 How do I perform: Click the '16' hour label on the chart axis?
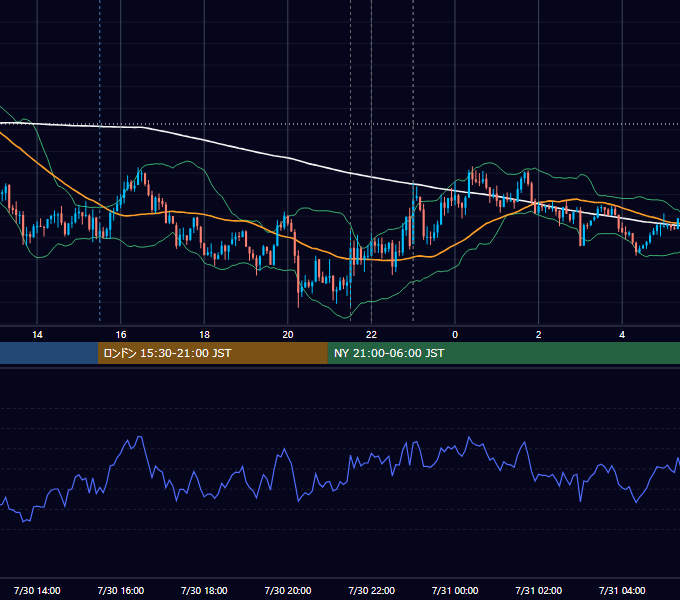pos(121,335)
